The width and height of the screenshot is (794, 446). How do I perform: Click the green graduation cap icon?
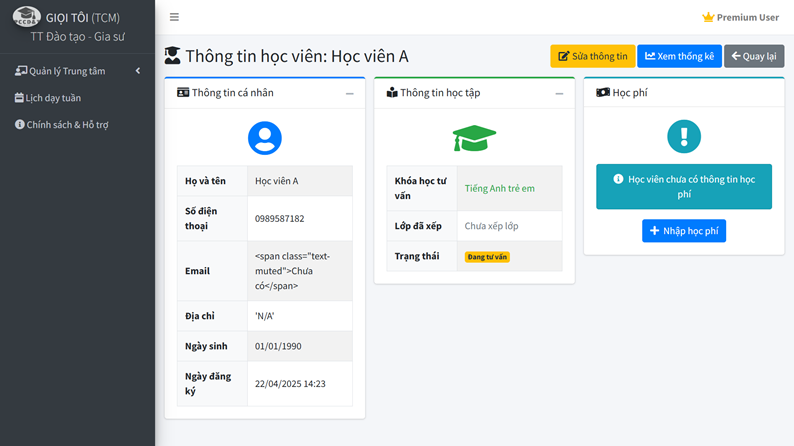(x=474, y=138)
